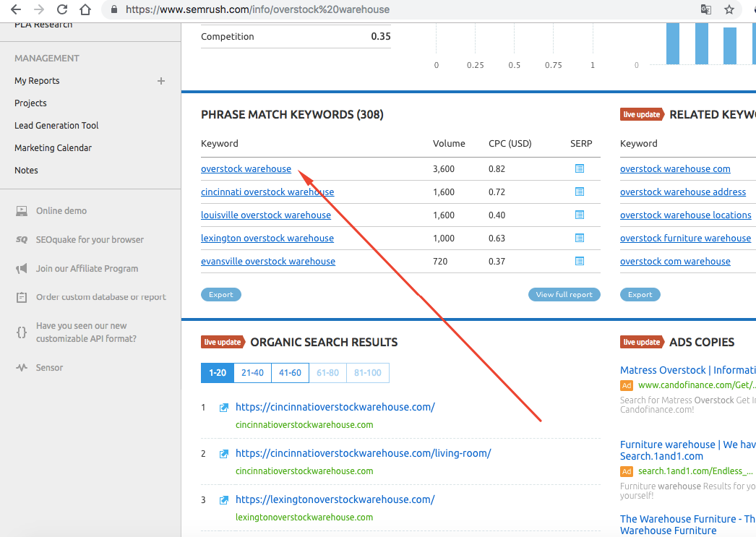Open SERP snapshot for evansville overstock warehouse
756x537 pixels.
click(580, 261)
